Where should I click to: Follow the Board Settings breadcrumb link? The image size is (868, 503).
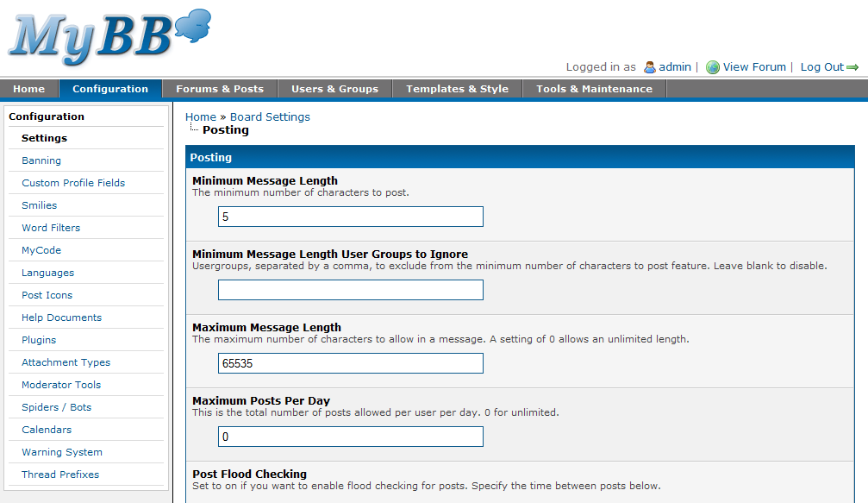click(x=270, y=117)
